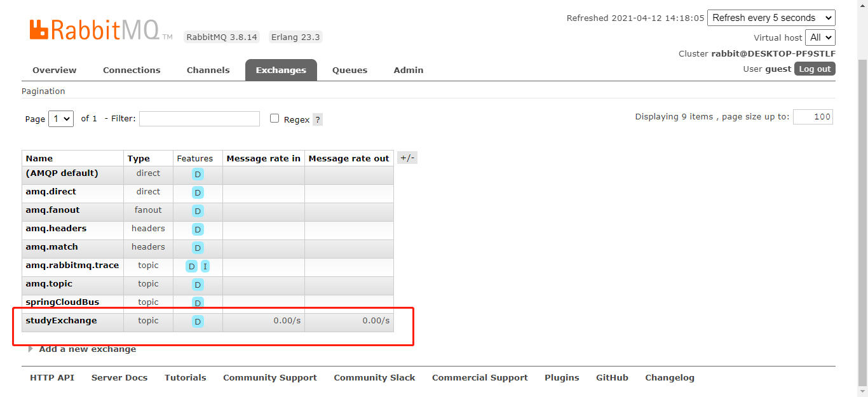Click the D badge in amq.match row
Screen dimensions: 868x397
tap(198, 248)
